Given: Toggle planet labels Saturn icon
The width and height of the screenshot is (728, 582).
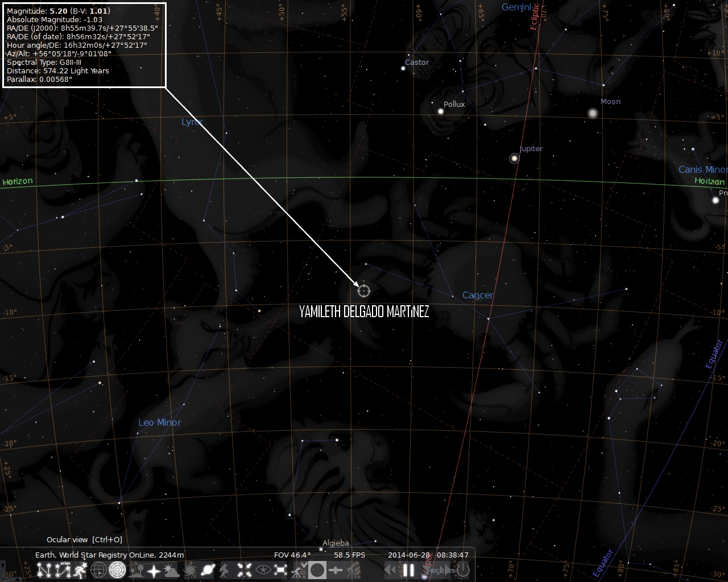Looking at the screenshot, I should coord(208,569).
